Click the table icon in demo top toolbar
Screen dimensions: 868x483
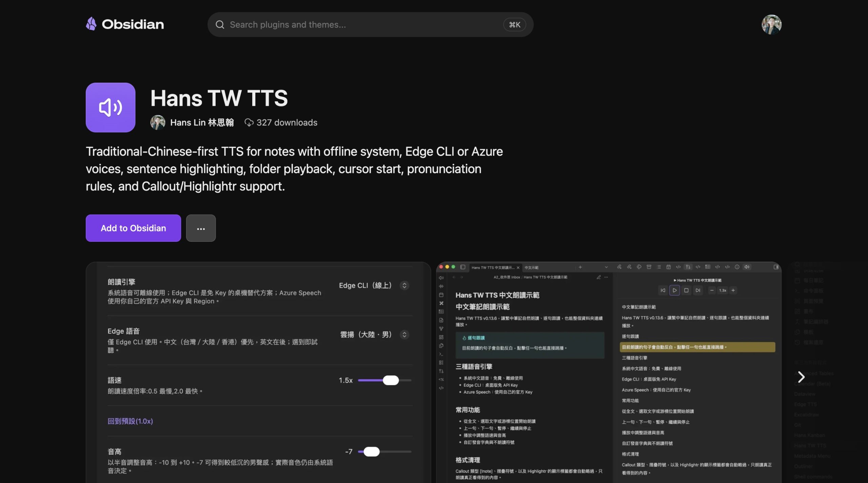click(708, 267)
